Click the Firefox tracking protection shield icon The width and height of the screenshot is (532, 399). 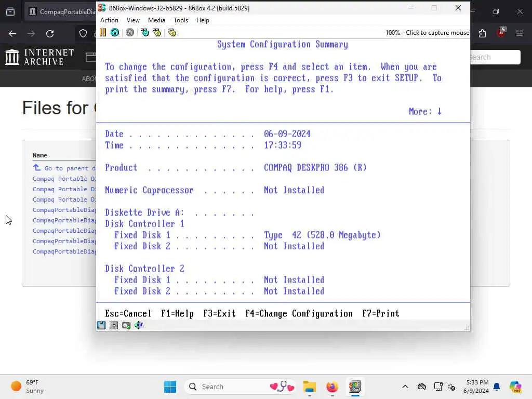click(83, 34)
